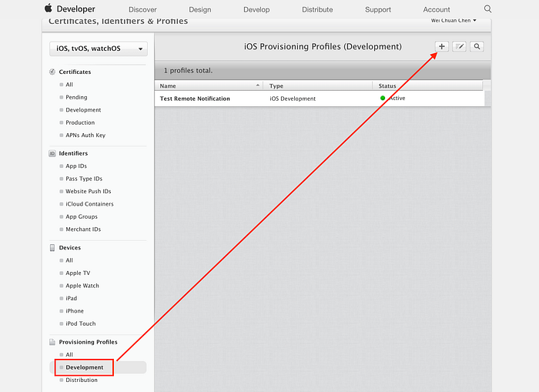Select Apple Watch devices

[x=82, y=286]
